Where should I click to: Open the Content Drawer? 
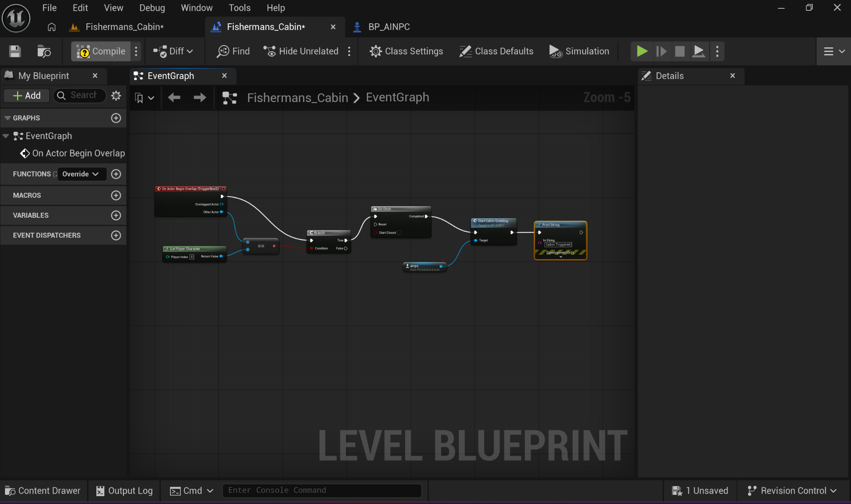click(43, 491)
